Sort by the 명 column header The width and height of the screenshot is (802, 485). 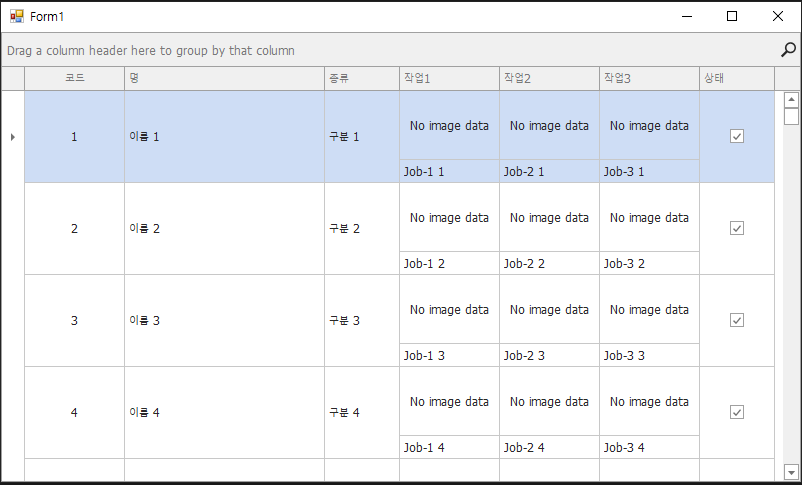(225, 78)
